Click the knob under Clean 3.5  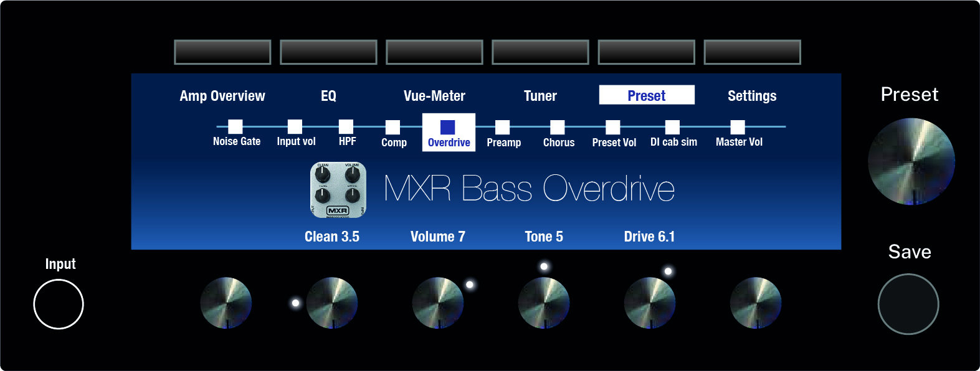(x=332, y=303)
